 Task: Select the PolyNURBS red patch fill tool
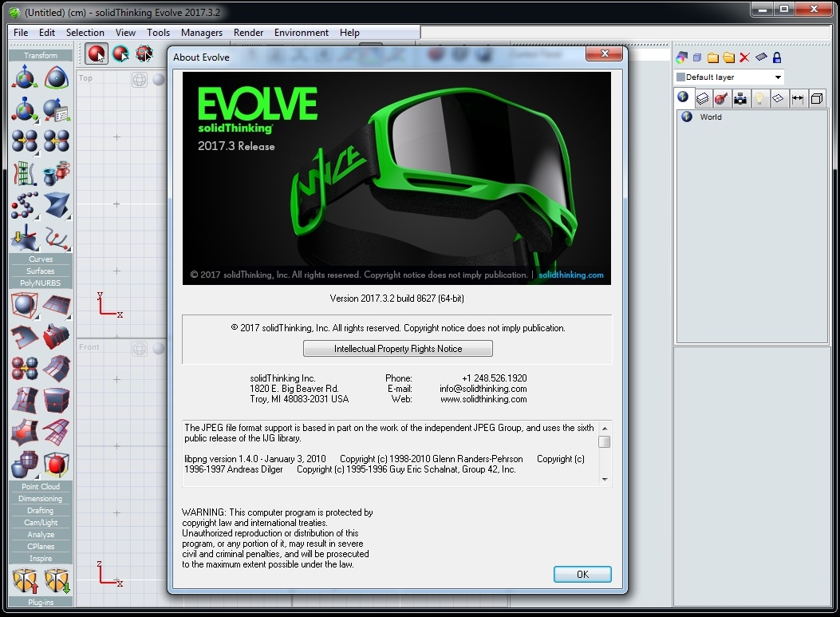pyautogui.click(x=25, y=433)
